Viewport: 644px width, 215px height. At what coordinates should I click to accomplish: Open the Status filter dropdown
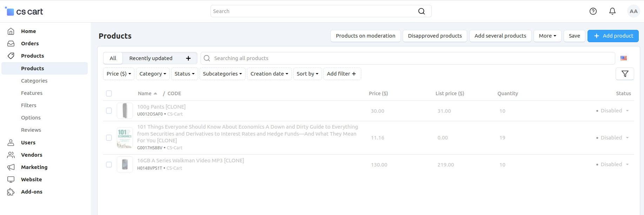[x=185, y=74]
